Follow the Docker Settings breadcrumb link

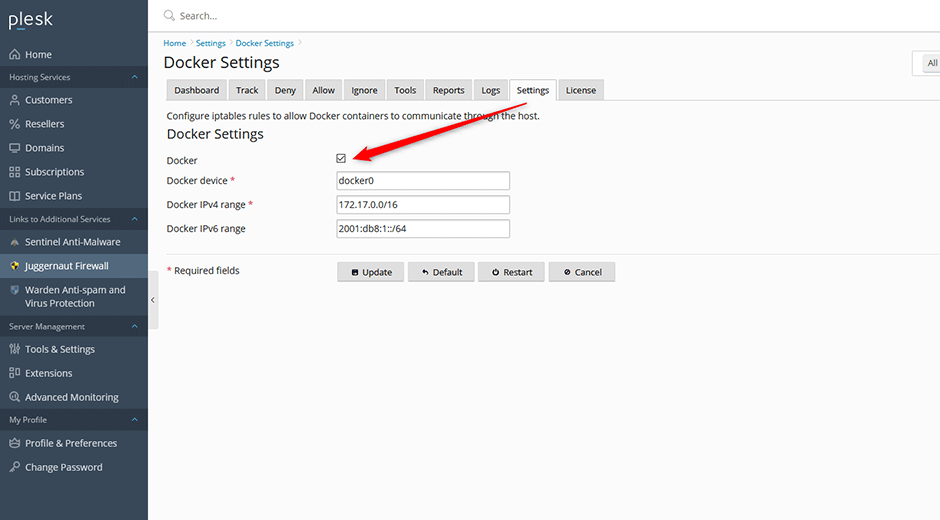point(264,43)
